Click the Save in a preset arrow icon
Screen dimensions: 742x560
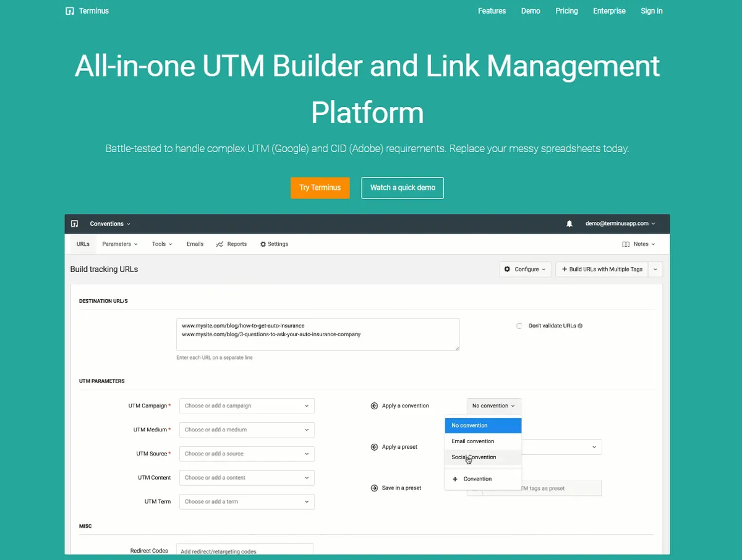[374, 488]
